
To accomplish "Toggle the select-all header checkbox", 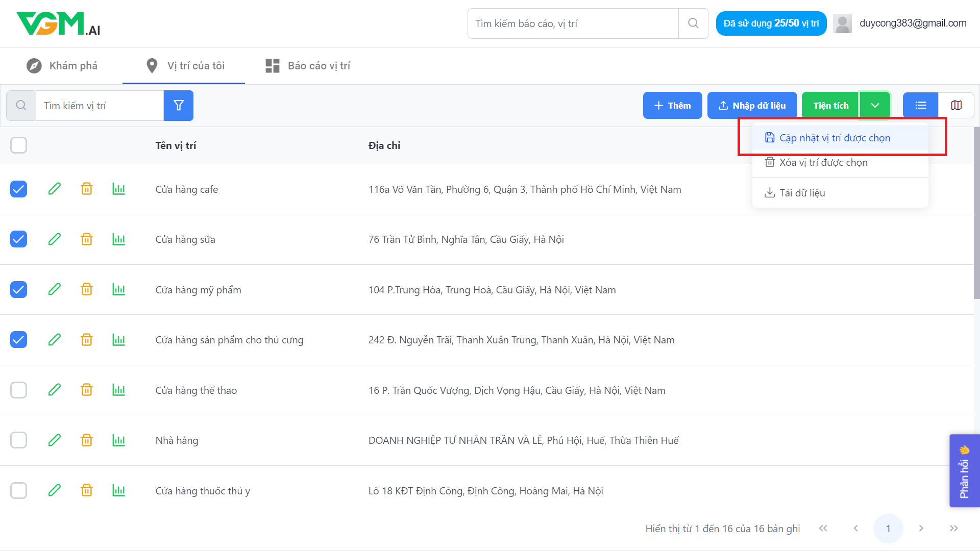I will coord(19,145).
